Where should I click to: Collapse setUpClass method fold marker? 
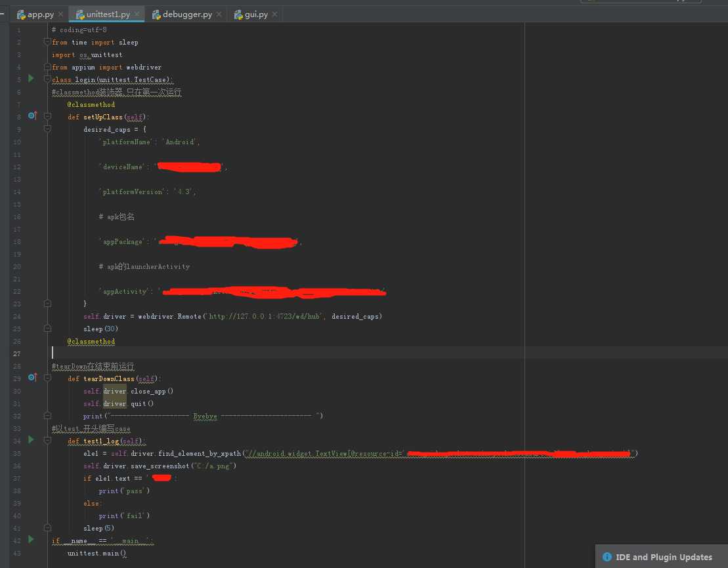tap(47, 116)
